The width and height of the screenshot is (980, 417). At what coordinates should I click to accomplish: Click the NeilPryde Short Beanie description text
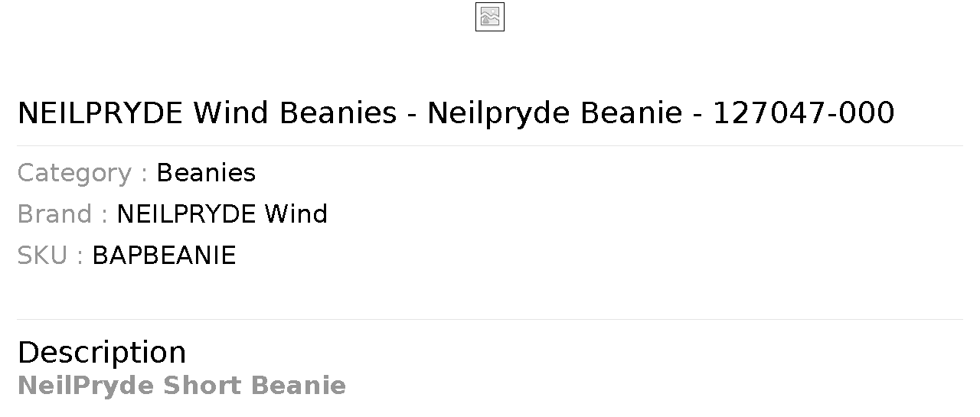point(181,386)
